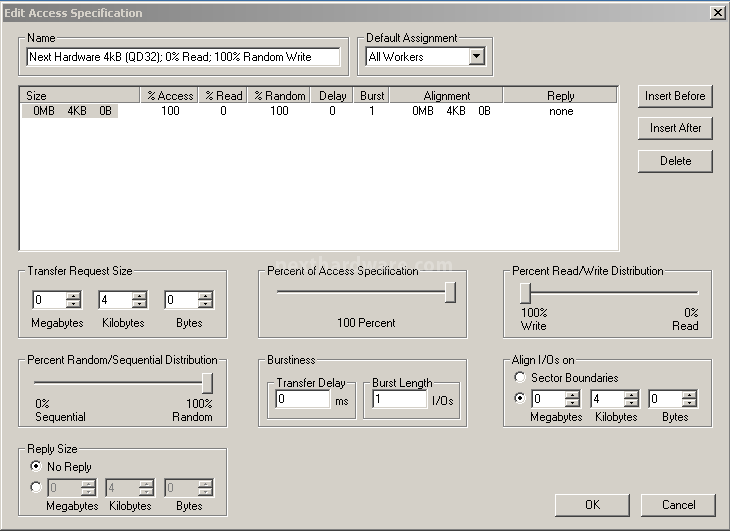Decrease Transfer Request Size Megabytes with down arrow
This screenshot has height=531, width=730.
[x=73, y=304]
